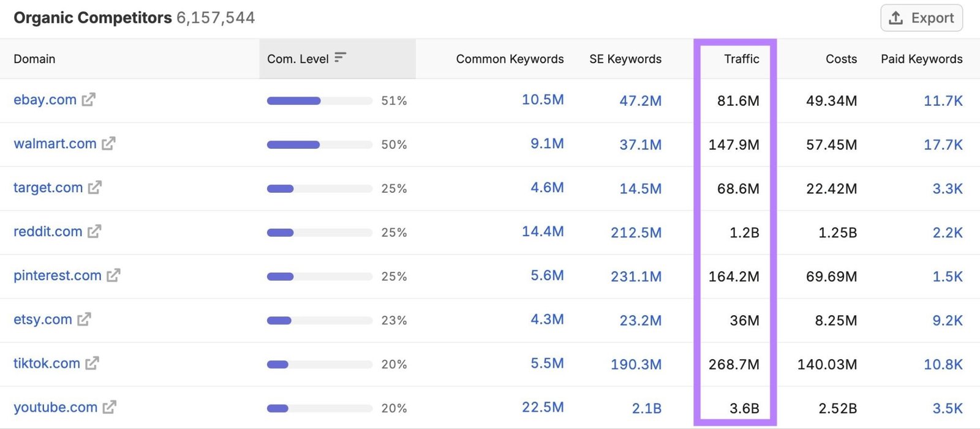
Task: Open pinterest.com SE keywords 231.1M
Action: pyautogui.click(x=636, y=277)
